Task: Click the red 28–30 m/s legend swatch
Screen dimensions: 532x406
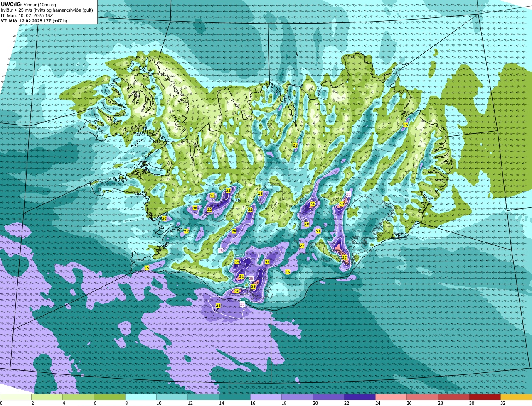Action: click(454, 397)
